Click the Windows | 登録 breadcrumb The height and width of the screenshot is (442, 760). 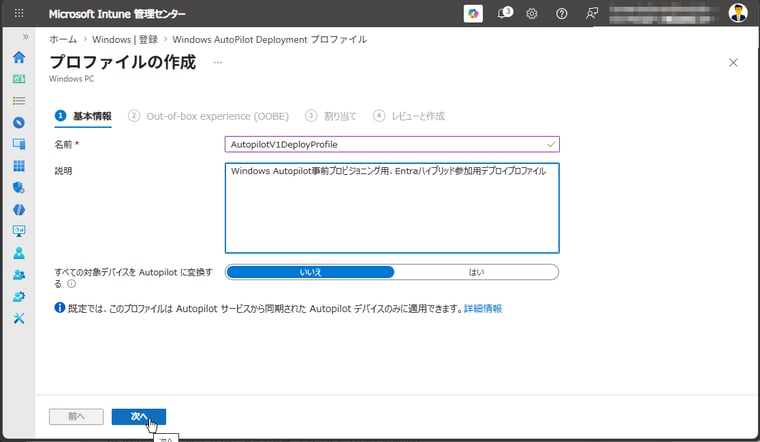(x=125, y=39)
